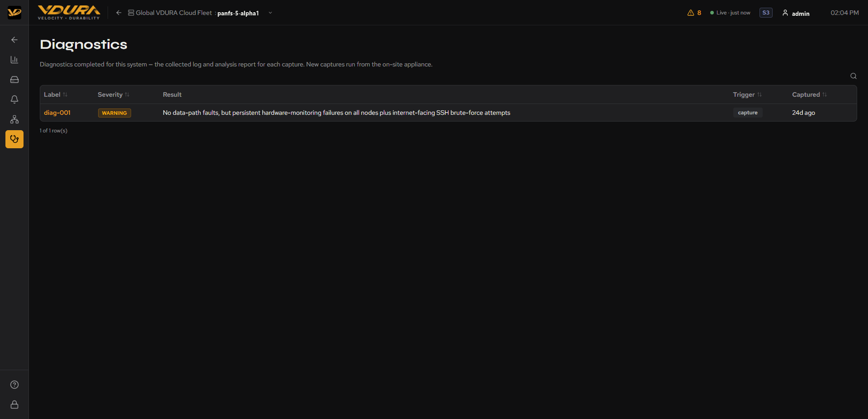The image size is (868, 419).
Task: Click the table search magnifier icon
Action: click(x=854, y=76)
